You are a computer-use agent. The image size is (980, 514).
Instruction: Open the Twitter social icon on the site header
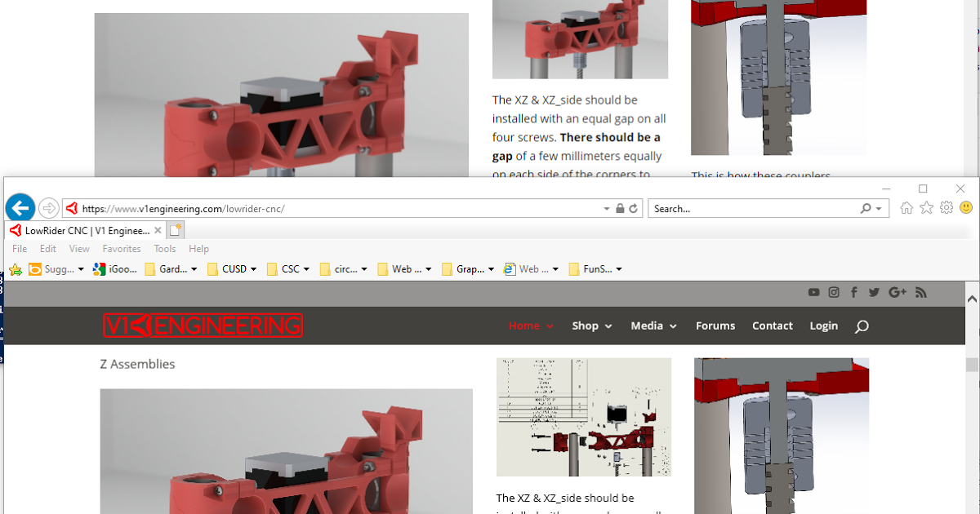(874, 292)
